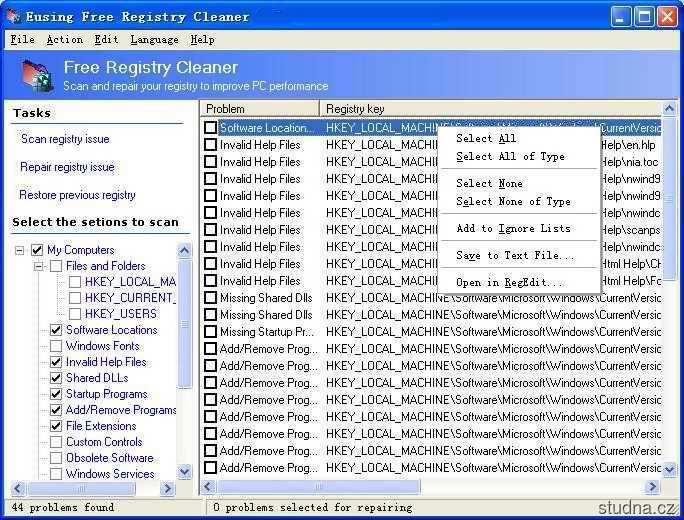Start Scan registry issue task

pos(65,139)
